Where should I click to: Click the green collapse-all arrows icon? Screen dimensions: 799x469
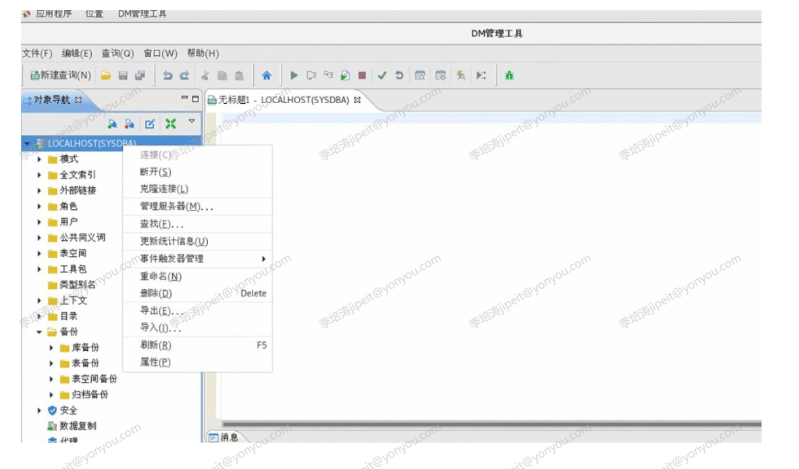click(171, 124)
